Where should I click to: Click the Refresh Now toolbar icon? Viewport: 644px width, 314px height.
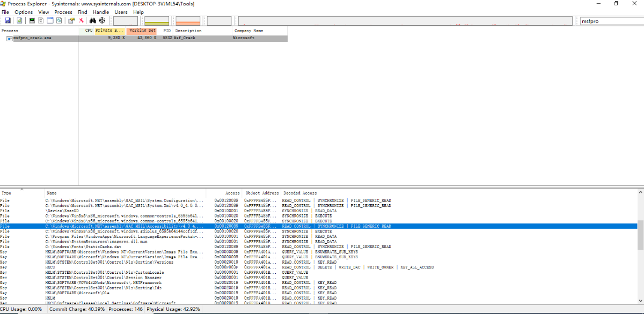tap(19, 20)
